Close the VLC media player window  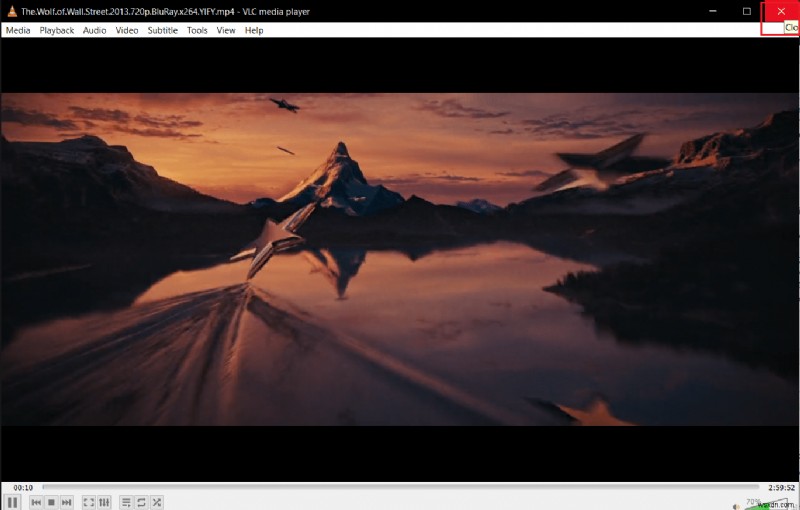coord(781,11)
